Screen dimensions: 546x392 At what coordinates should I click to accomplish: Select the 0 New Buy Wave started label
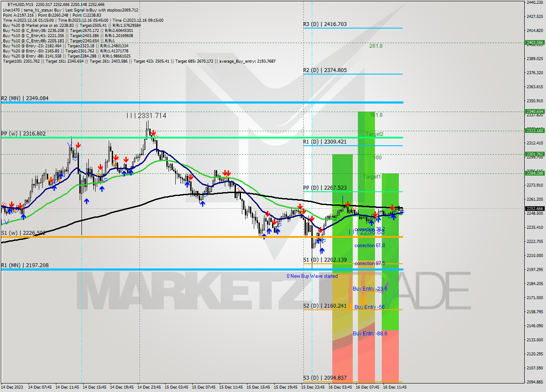pyautogui.click(x=312, y=276)
